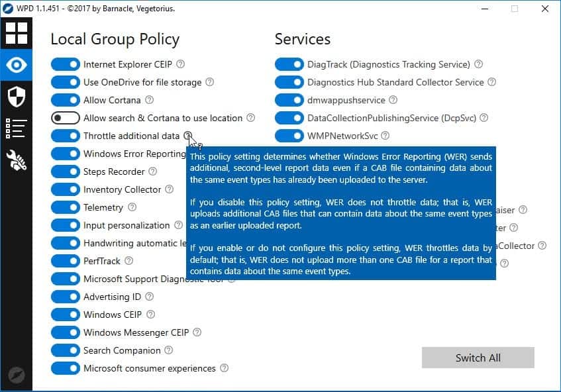Open the dashboard grid menu
The width and height of the screenshot is (561, 392).
point(16,32)
